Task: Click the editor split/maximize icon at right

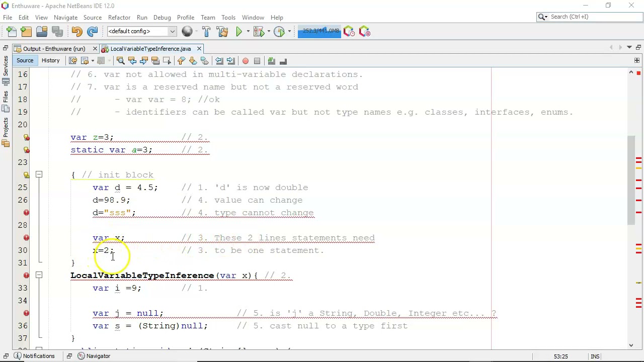Action: 637,61
